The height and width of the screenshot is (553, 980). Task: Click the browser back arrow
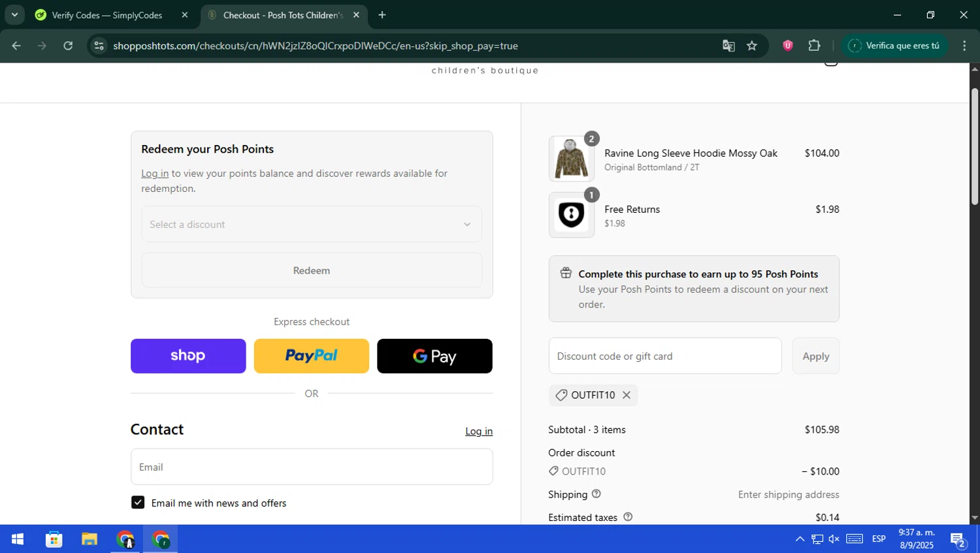[x=16, y=46]
